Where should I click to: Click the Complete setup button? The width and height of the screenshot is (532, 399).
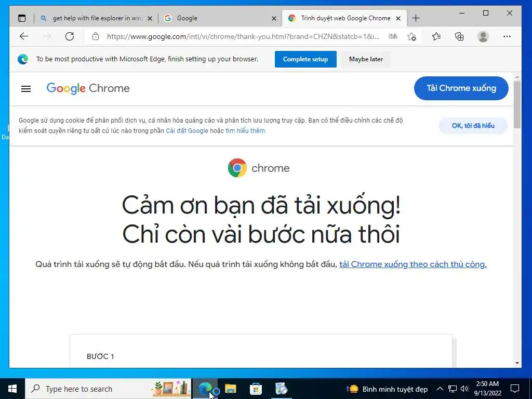[x=305, y=59]
